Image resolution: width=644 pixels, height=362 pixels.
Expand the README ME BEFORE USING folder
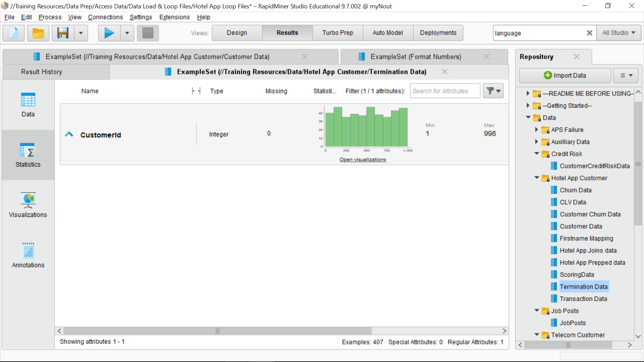tap(528, 94)
